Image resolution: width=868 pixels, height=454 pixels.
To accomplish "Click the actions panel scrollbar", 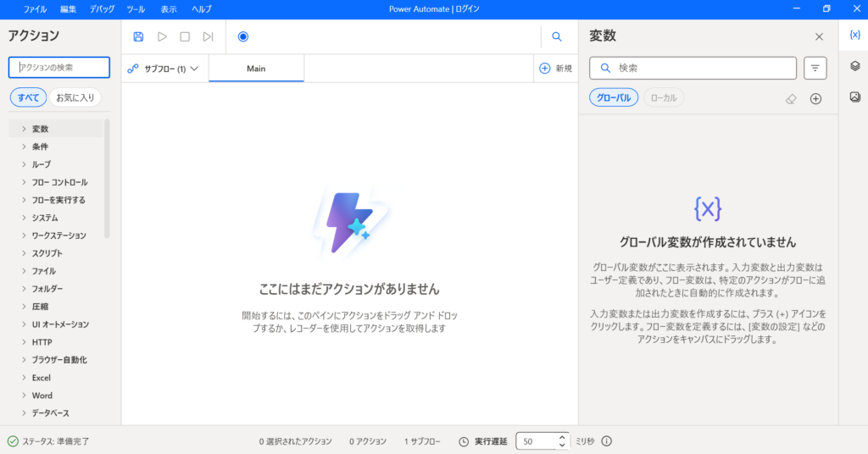I will click(107, 179).
